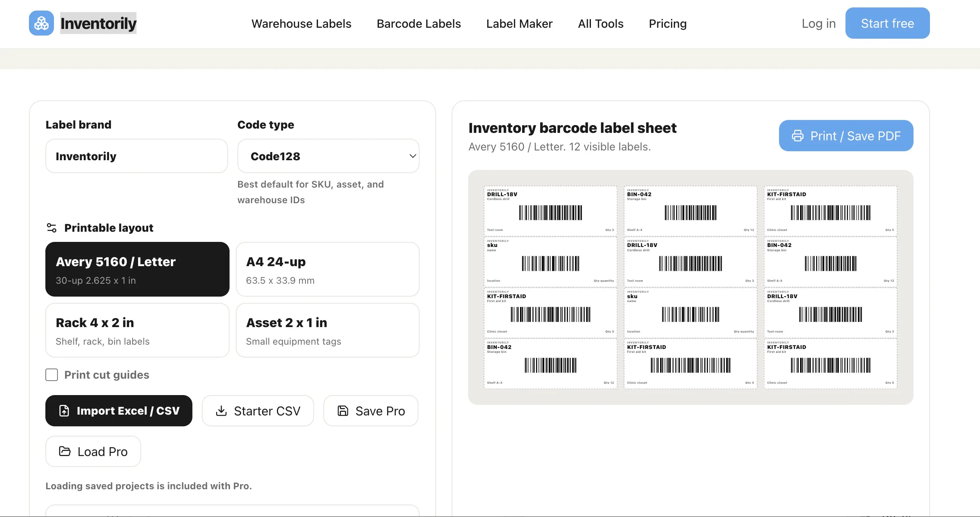
Task: Click the Save Pro button
Action: point(371,411)
